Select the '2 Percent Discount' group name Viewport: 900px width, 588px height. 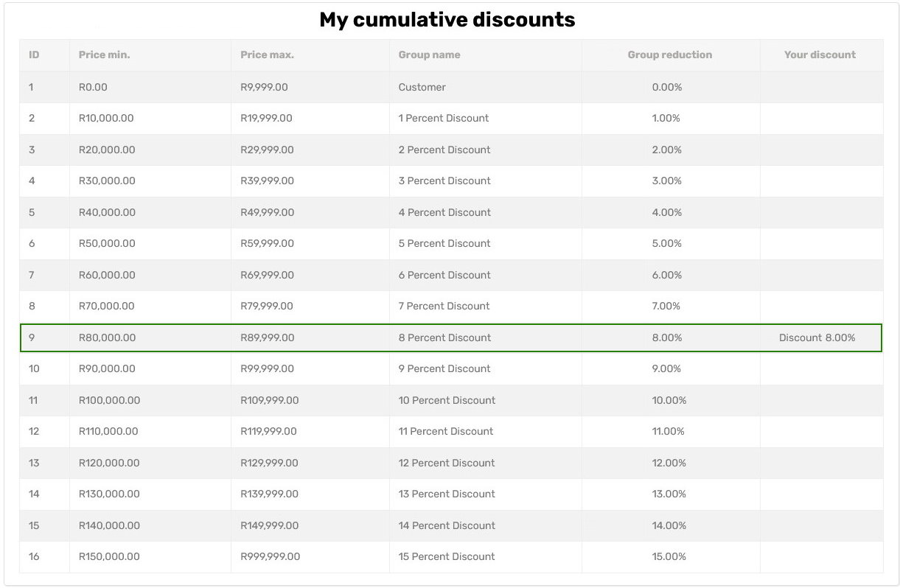click(444, 150)
